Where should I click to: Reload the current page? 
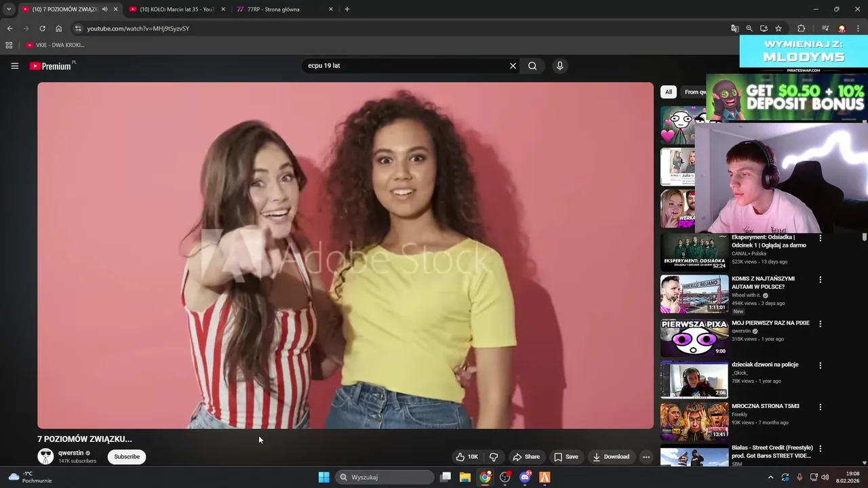42,28
